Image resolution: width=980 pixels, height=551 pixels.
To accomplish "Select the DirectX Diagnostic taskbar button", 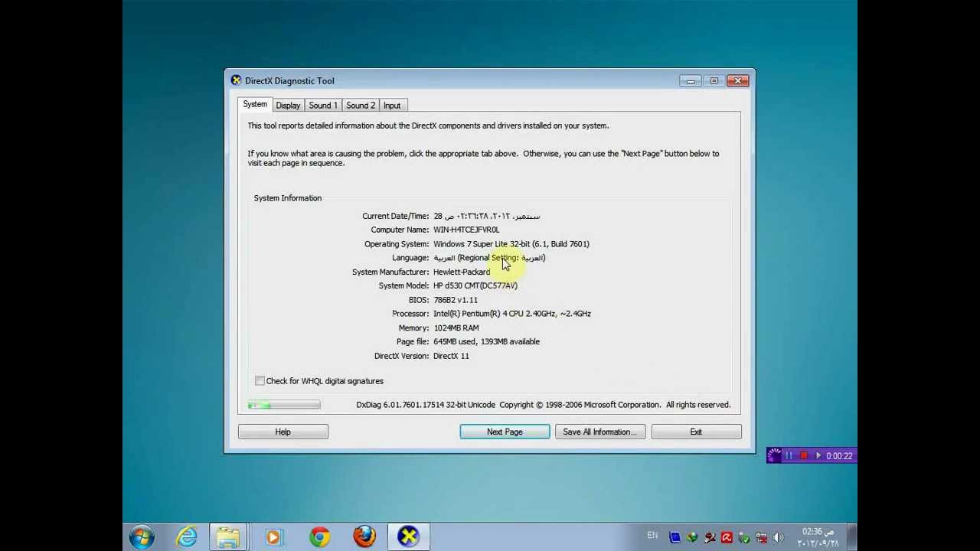I will pyautogui.click(x=409, y=536).
